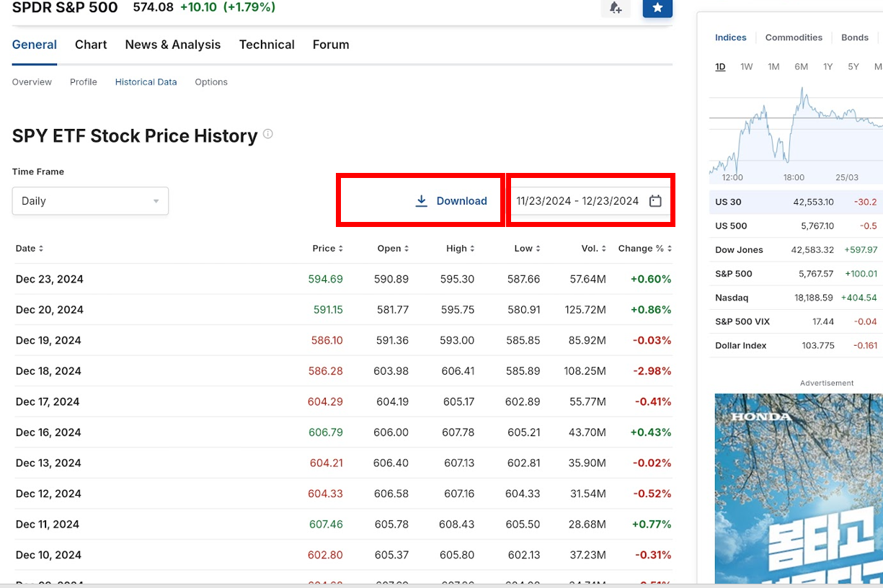Screen dimensions: 883x588
Task: Switch to the General tab
Action: (35, 45)
